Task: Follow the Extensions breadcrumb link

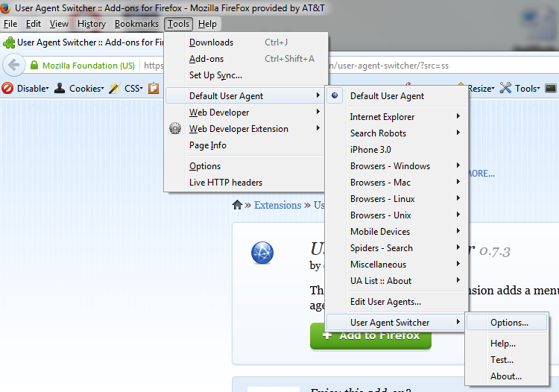Action: pos(277,205)
